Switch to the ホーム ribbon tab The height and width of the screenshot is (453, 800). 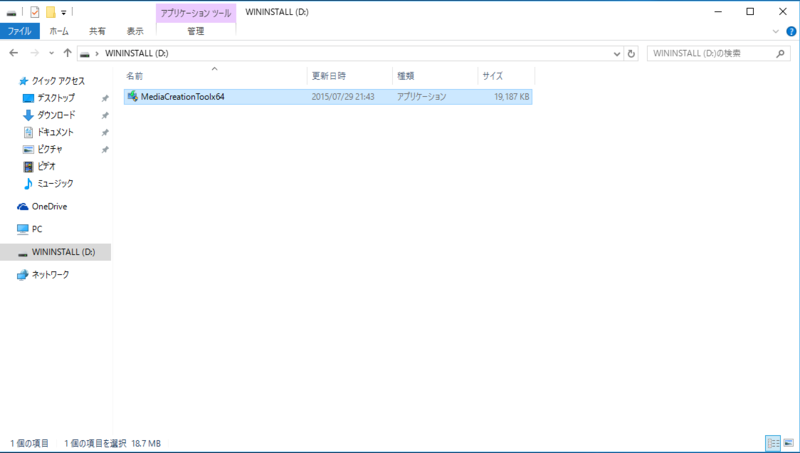tap(59, 31)
